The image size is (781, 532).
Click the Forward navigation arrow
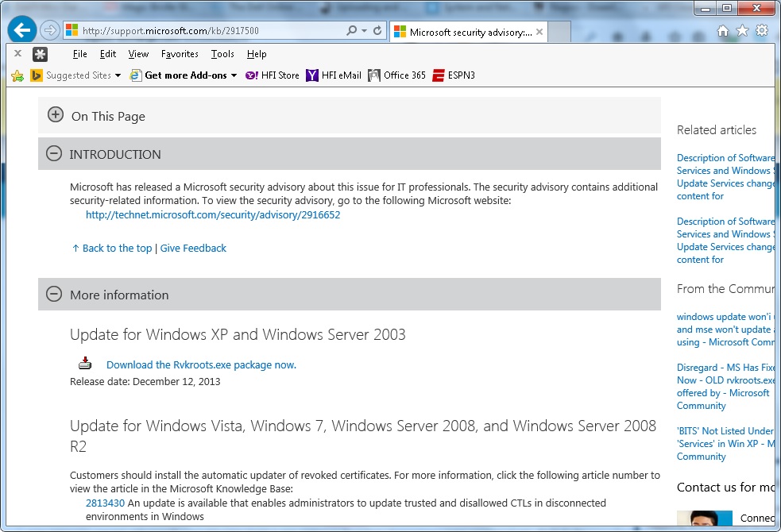(50, 31)
